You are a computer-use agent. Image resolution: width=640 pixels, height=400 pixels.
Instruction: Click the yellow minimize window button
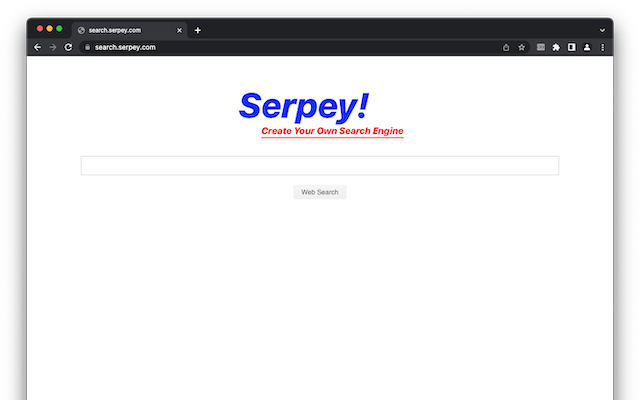(x=49, y=29)
